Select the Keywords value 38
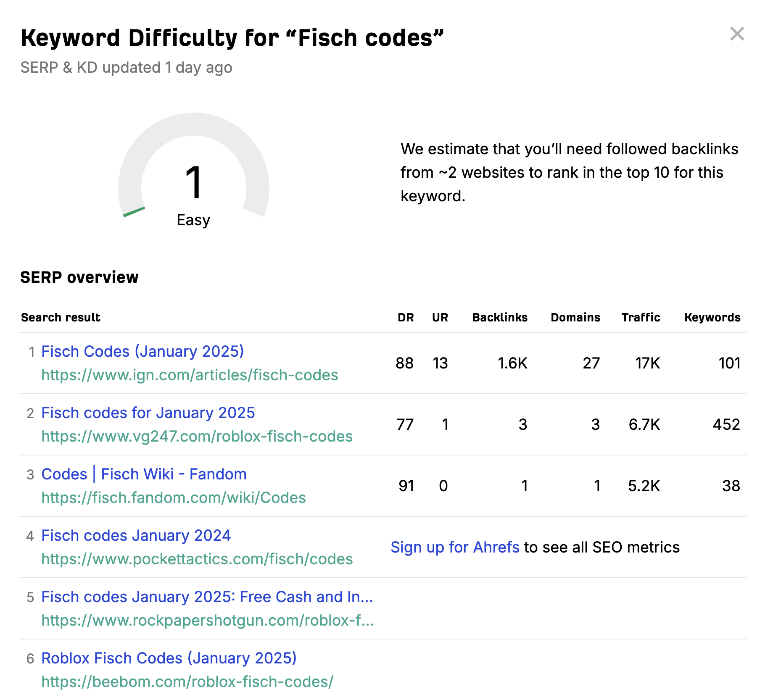The width and height of the screenshot is (765, 700). coord(731,486)
